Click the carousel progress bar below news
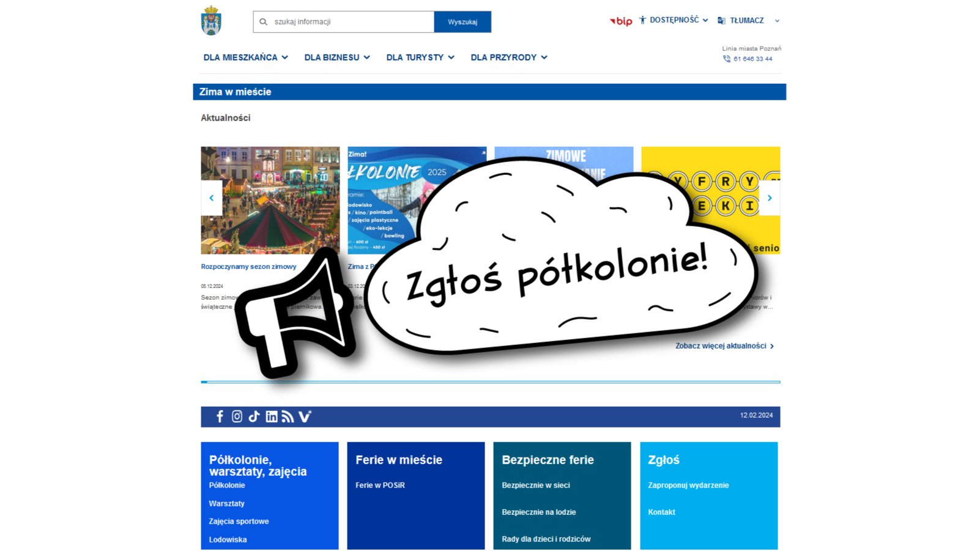 [491, 382]
